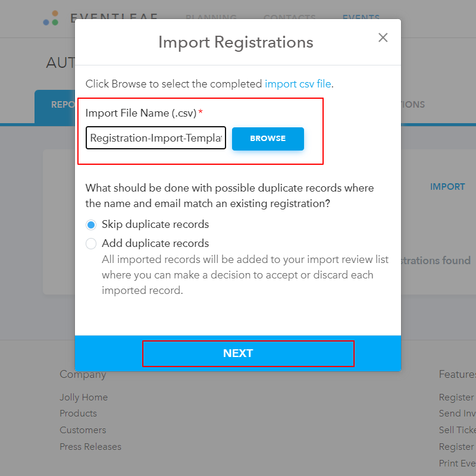Open the import csv file link
Viewport: 476px width, 476px height.
click(297, 84)
